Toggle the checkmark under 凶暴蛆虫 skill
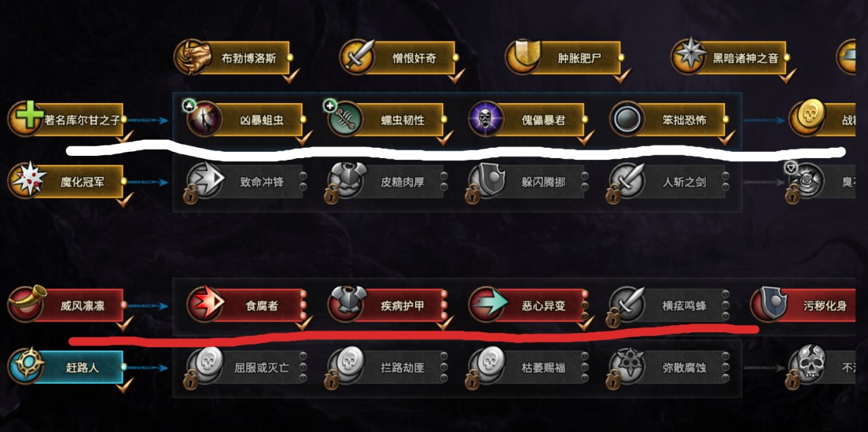The width and height of the screenshot is (868, 432). pyautogui.click(x=304, y=138)
